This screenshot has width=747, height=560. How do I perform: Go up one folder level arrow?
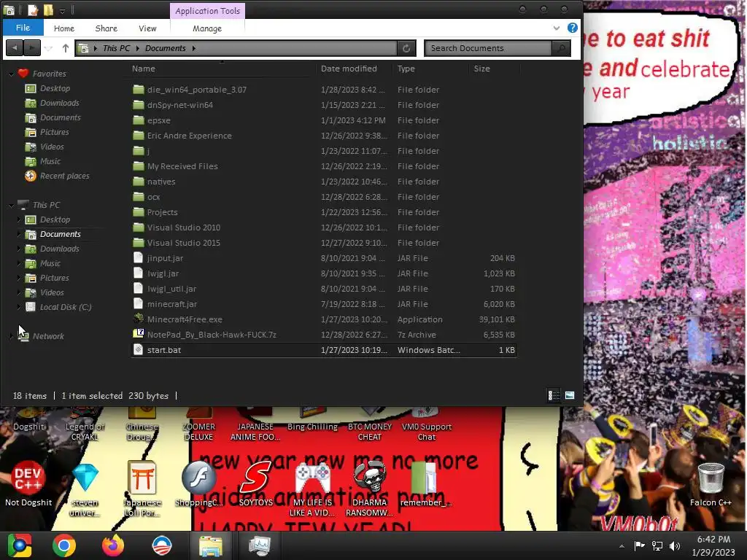point(65,48)
